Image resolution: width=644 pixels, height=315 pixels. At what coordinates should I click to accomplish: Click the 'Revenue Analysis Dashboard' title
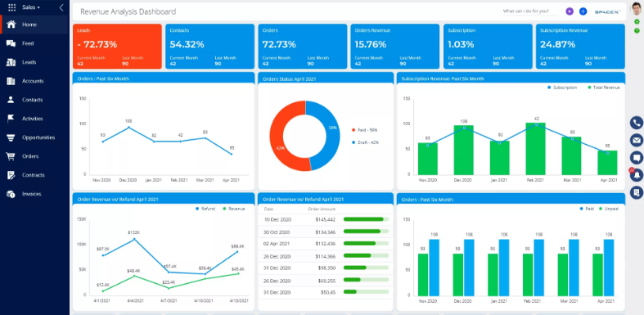128,11
